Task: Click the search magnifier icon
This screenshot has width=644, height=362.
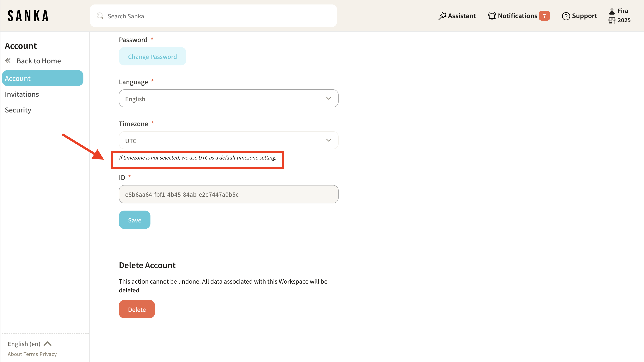Action: pyautogui.click(x=100, y=16)
